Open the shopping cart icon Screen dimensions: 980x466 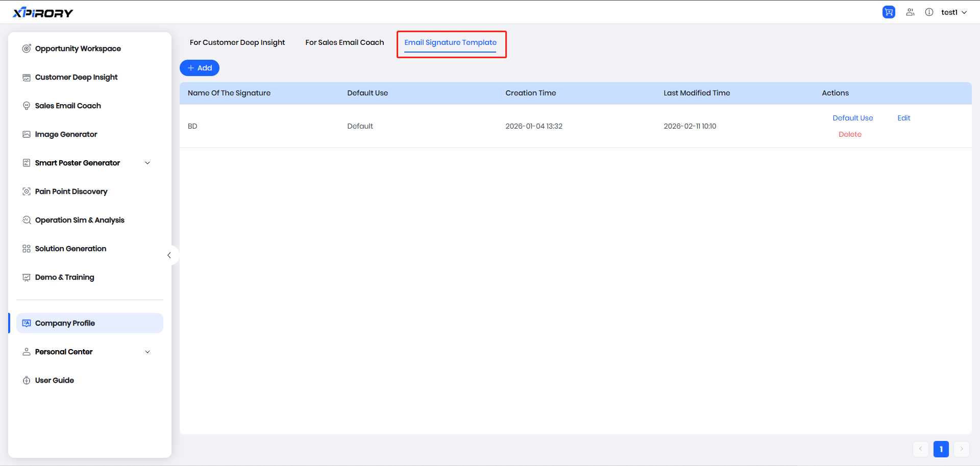(889, 12)
